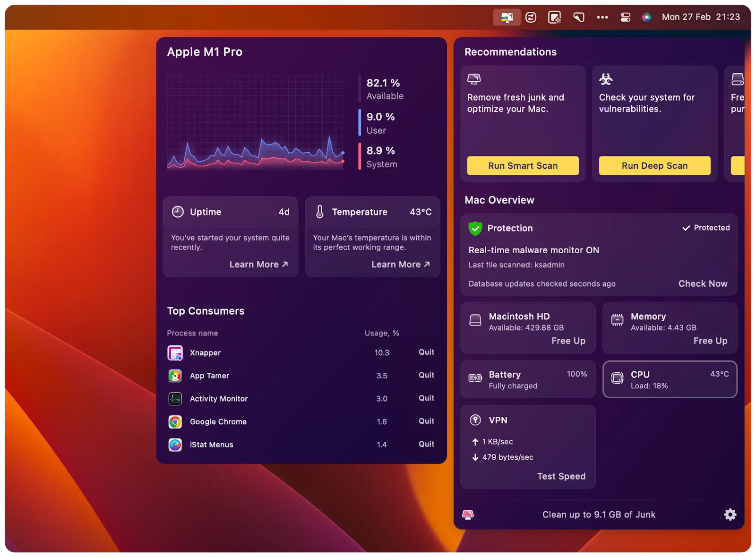The height and width of the screenshot is (557, 756).
Task: Click the VPN pin icon
Action: [x=475, y=420]
